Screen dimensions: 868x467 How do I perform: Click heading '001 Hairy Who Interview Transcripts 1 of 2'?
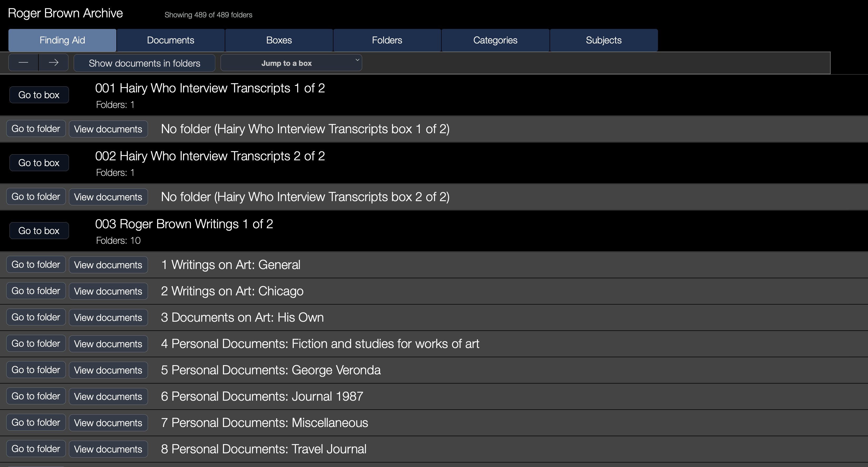pos(210,88)
